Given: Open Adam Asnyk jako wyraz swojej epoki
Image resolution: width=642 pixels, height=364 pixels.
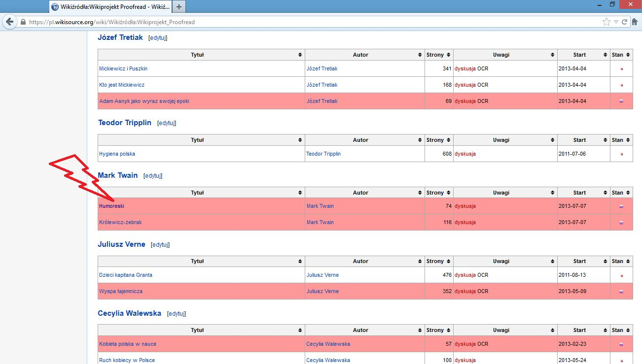Looking at the screenshot, I should tap(144, 101).
